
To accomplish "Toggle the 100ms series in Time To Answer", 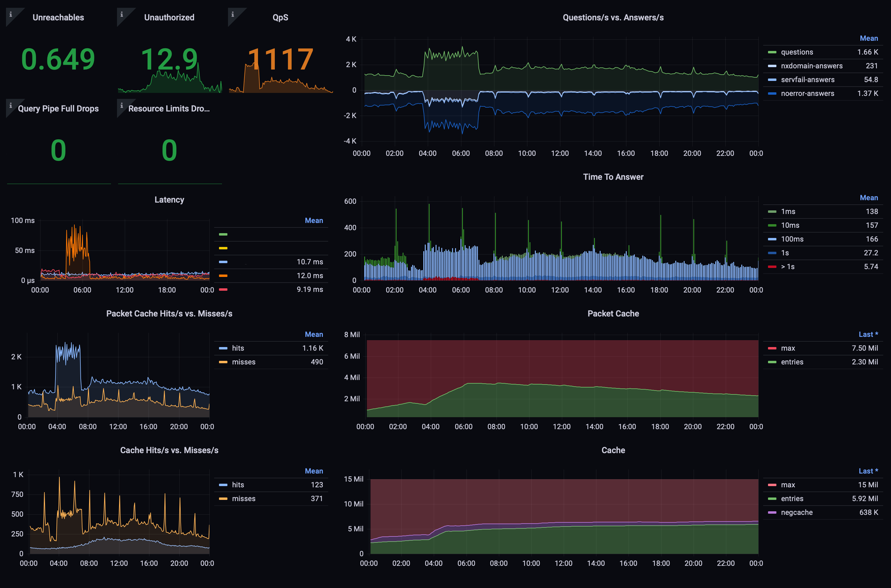I will coord(792,239).
